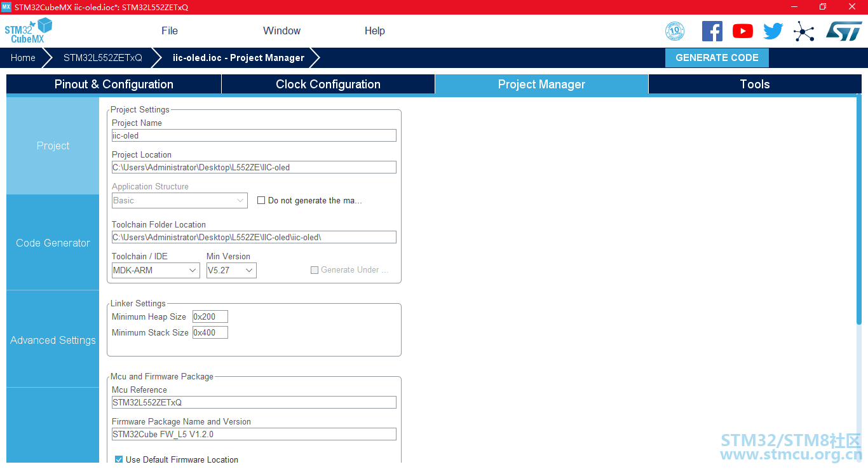Click the Toolchain Folder Location field
Screen dimensions: 868x469
(254, 237)
